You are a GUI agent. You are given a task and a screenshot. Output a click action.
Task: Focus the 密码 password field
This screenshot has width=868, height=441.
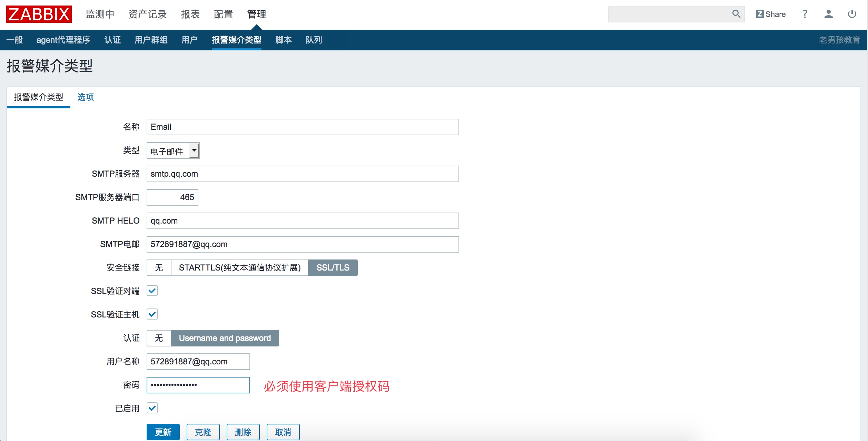coord(198,385)
